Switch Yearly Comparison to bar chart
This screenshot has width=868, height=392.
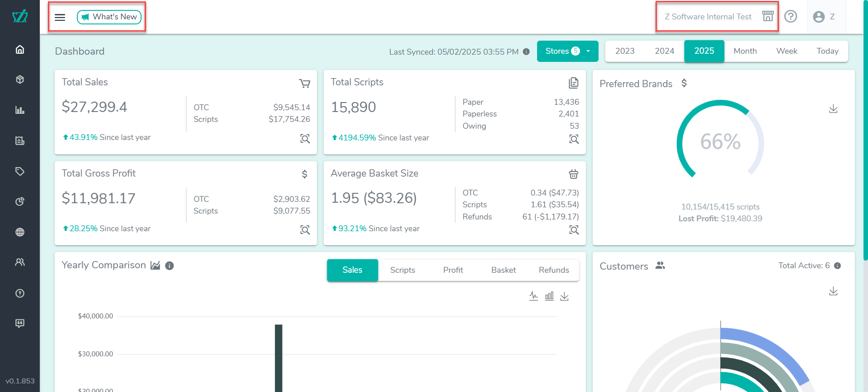pos(549,296)
